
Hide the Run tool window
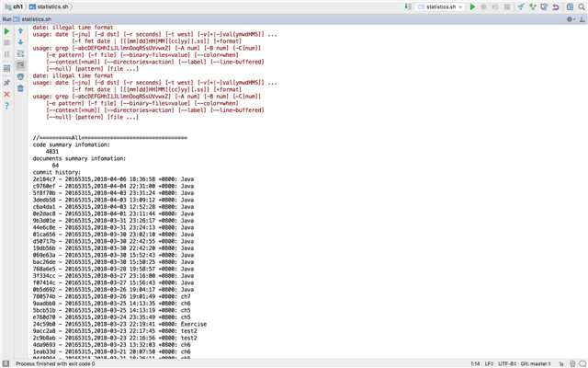tap(582, 19)
